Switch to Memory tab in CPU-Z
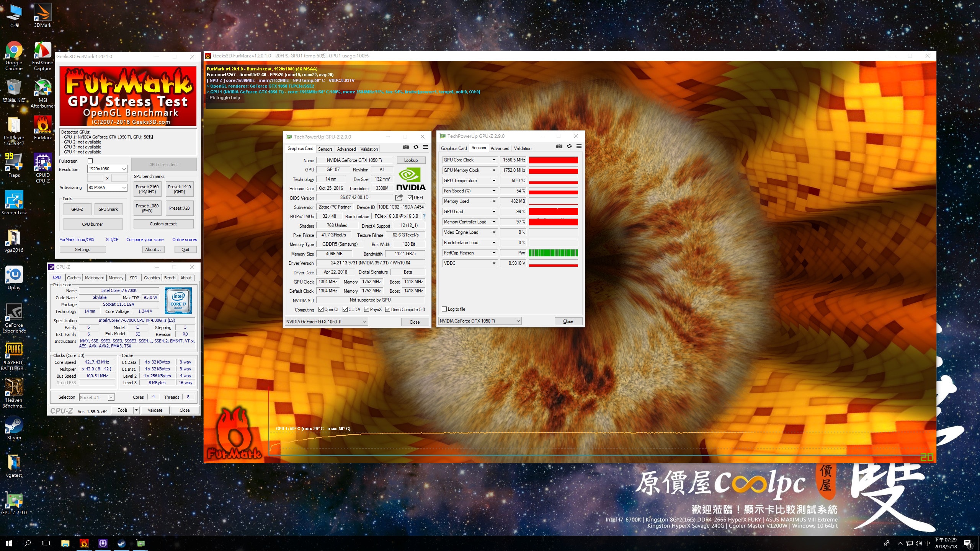The image size is (980, 551). pyautogui.click(x=116, y=278)
